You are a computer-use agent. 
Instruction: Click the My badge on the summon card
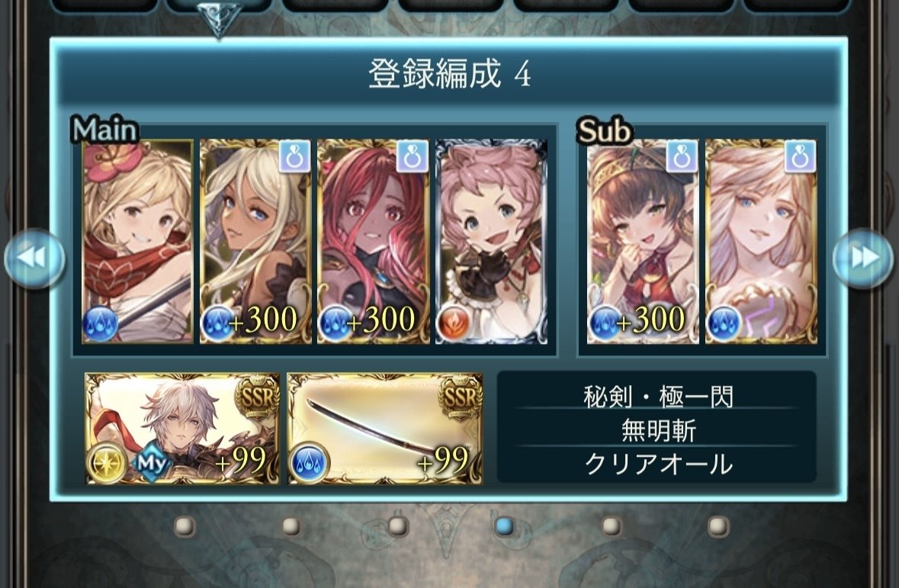click(152, 464)
